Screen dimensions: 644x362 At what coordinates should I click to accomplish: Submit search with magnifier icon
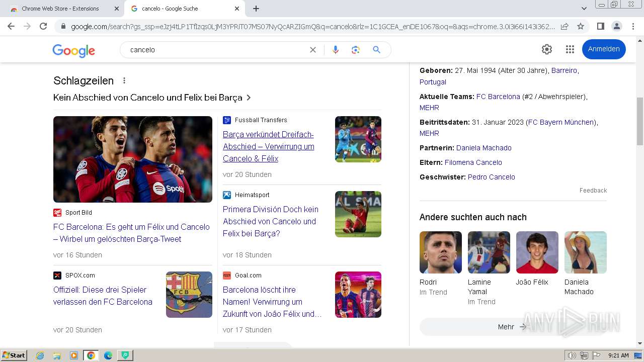click(376, 50)
